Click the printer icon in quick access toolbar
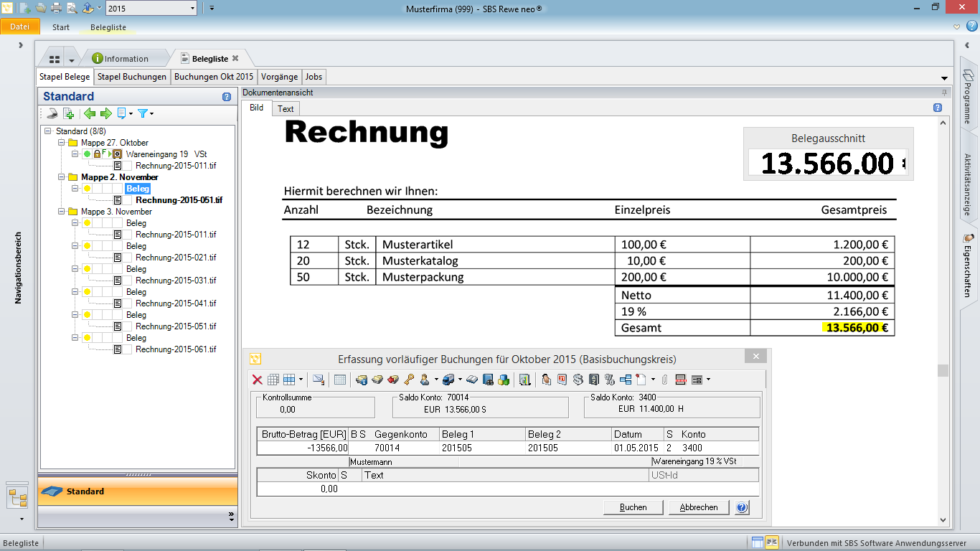The image size is (980, 551). click(x=56, y=8)
